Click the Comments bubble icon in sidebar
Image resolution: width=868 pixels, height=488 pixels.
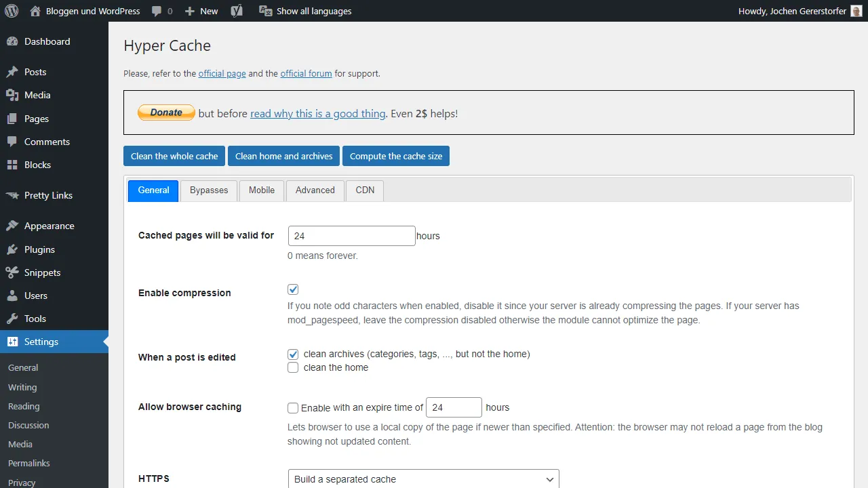click(12, 142)
